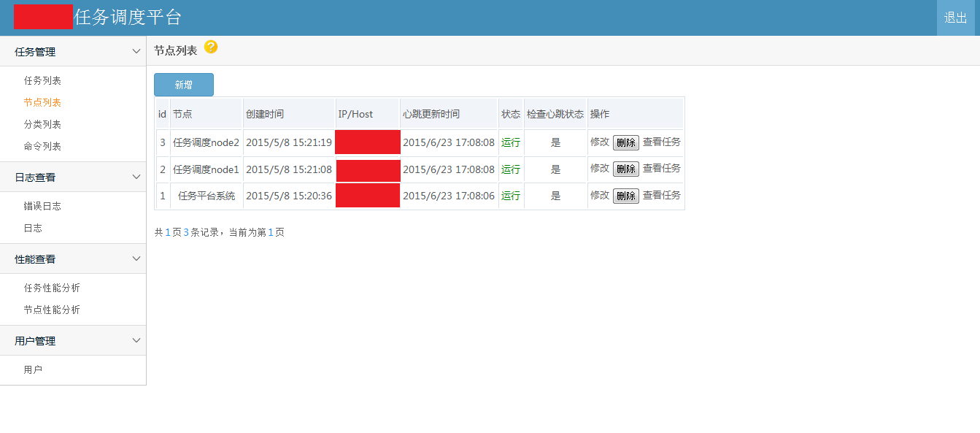The image size is (980, 433).
Task: Click the yellow help question mark icon
Action: (211, 47)
